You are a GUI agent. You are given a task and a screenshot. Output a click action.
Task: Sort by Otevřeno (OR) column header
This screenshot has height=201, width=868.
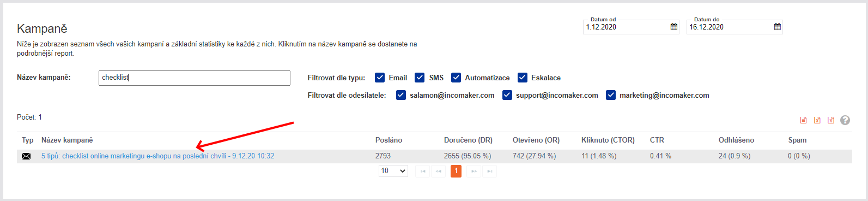tap(536, 140)
